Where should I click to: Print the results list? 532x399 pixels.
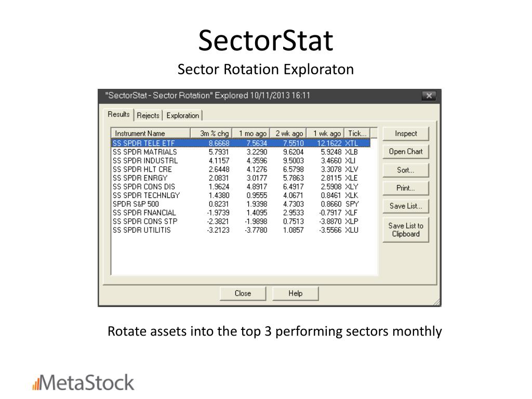406,188
